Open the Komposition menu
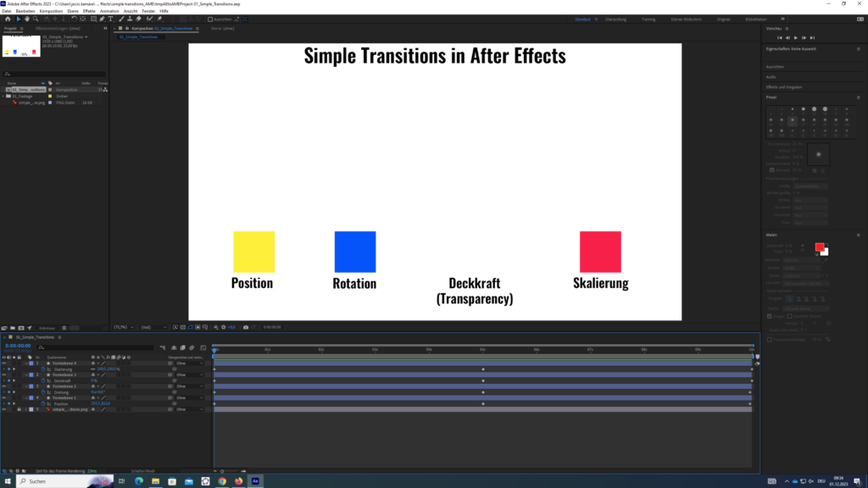 [51, 11]
